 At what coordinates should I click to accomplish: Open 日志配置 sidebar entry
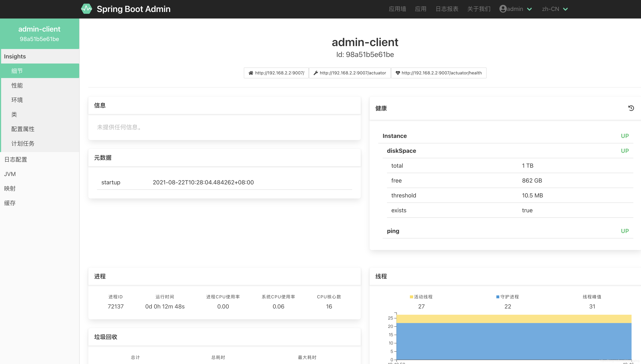tap(15, 159)
